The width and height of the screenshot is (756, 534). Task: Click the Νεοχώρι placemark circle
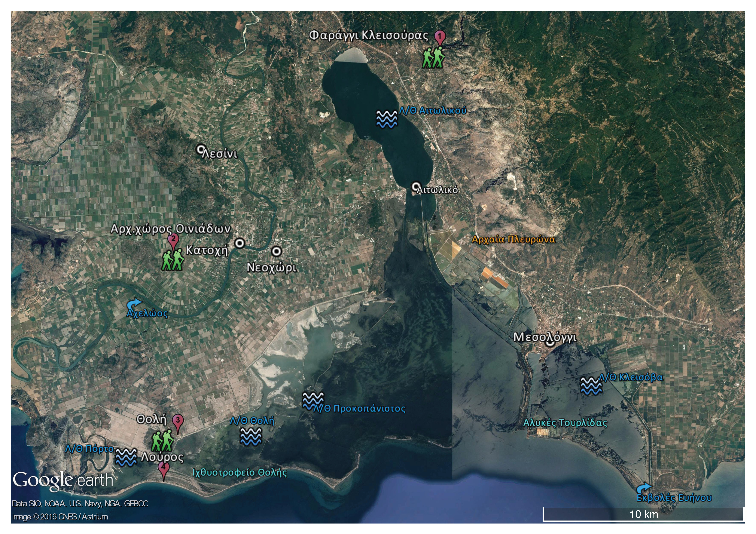coord(277,252)
